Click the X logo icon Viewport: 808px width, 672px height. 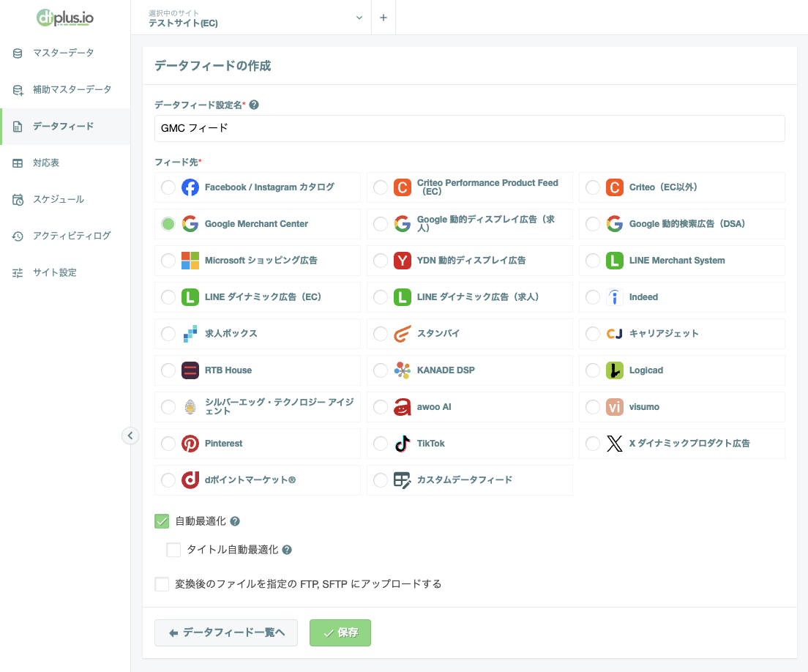614,443
